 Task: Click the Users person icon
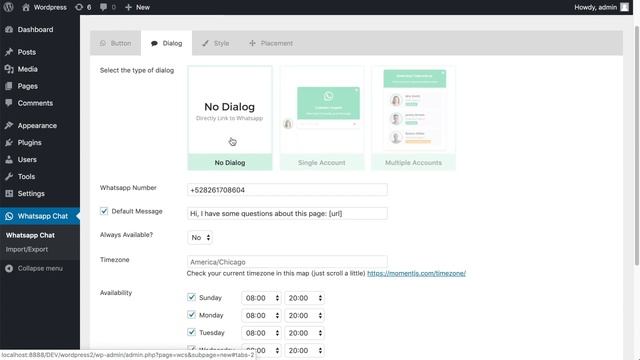pos(9,160)
